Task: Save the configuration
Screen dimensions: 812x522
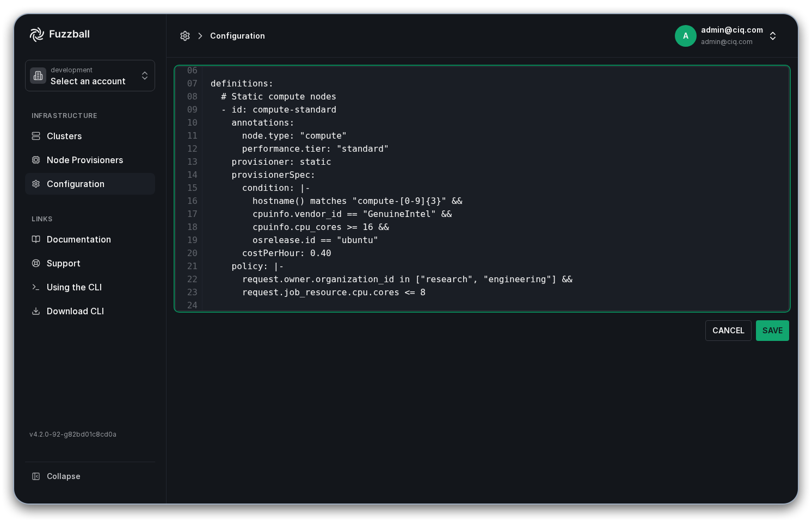Action: click(x=772, y=331)
